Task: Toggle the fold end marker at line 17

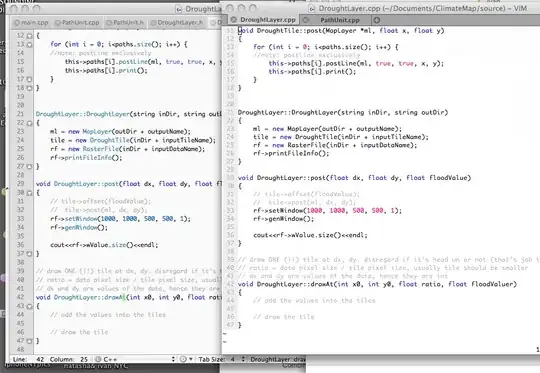Action: point(29,79)
